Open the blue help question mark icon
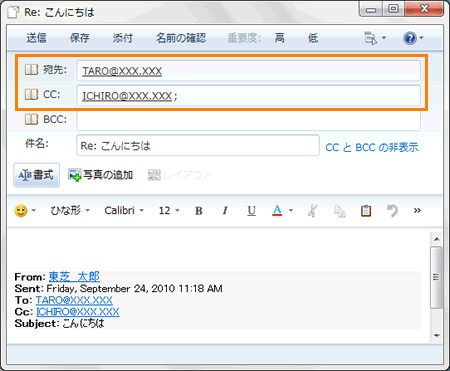450x371 pixels. coord(410,38)
